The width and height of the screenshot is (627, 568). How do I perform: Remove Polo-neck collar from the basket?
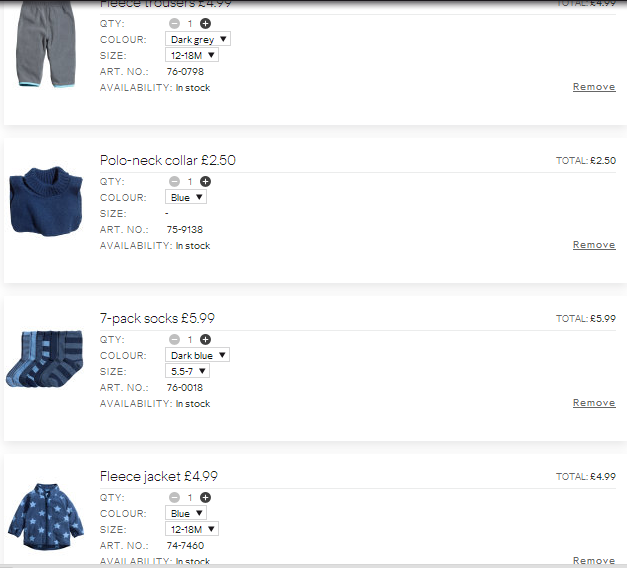pyautogui.click(x=594, y=245)
